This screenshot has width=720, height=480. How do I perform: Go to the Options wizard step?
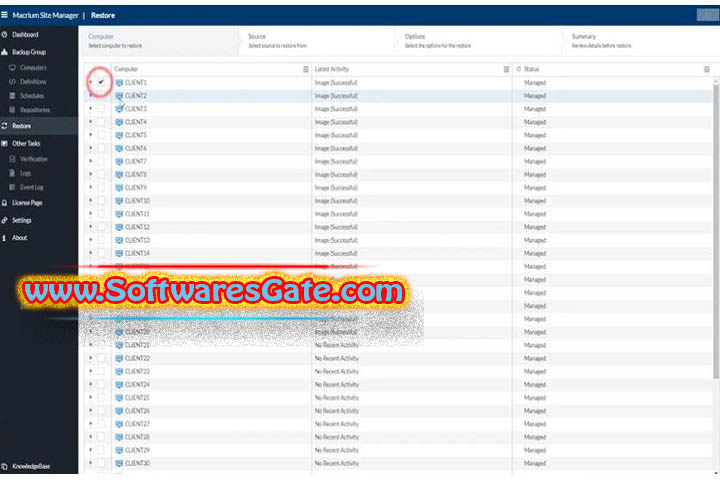(x=478, y=41)
